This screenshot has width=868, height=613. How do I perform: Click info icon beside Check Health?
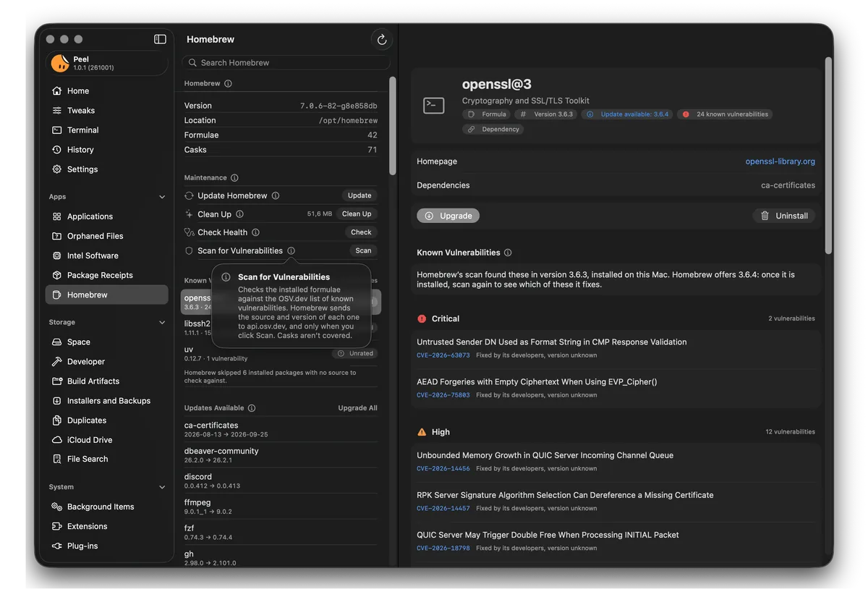click(x=255, y=232)
